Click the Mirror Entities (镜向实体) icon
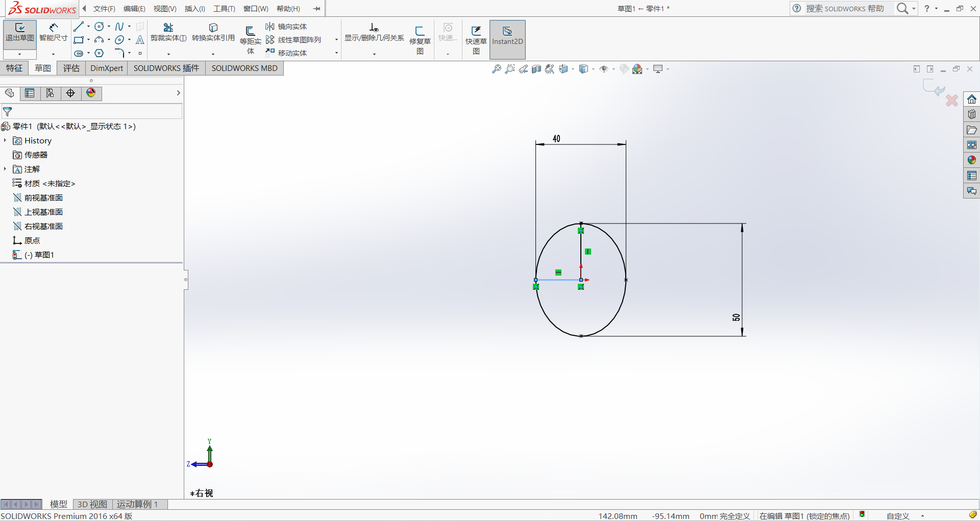The height and width of the screenshot is (521, 980). [270, 27]
